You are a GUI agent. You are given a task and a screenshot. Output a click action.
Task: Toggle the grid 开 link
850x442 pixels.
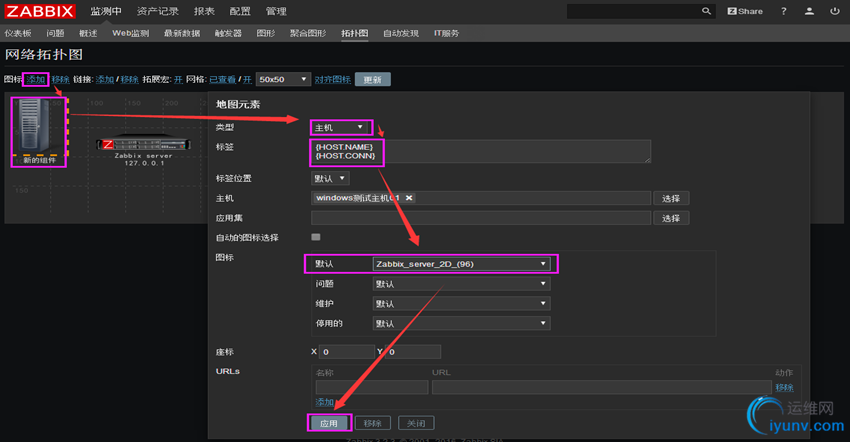(247, 80)
